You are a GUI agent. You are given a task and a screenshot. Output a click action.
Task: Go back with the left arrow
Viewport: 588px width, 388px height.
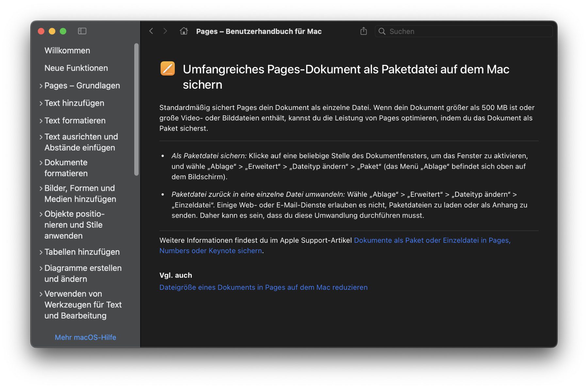point(151,31)
